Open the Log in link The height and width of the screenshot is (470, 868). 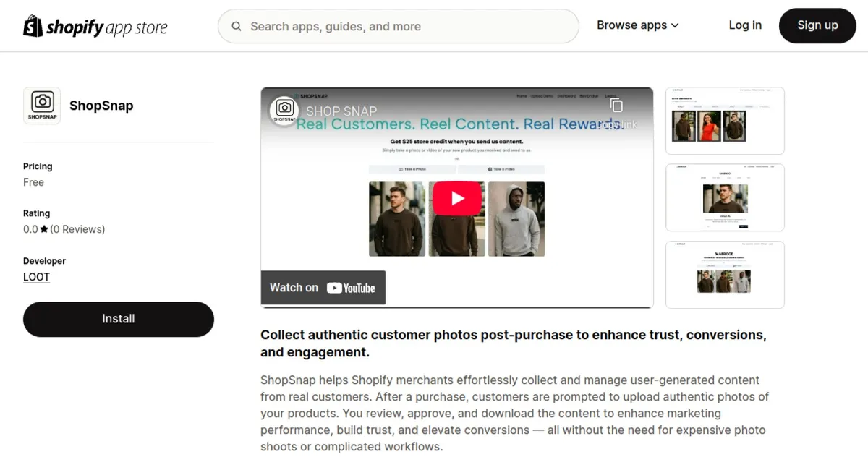pyautogui.click(x=745, y=25)
